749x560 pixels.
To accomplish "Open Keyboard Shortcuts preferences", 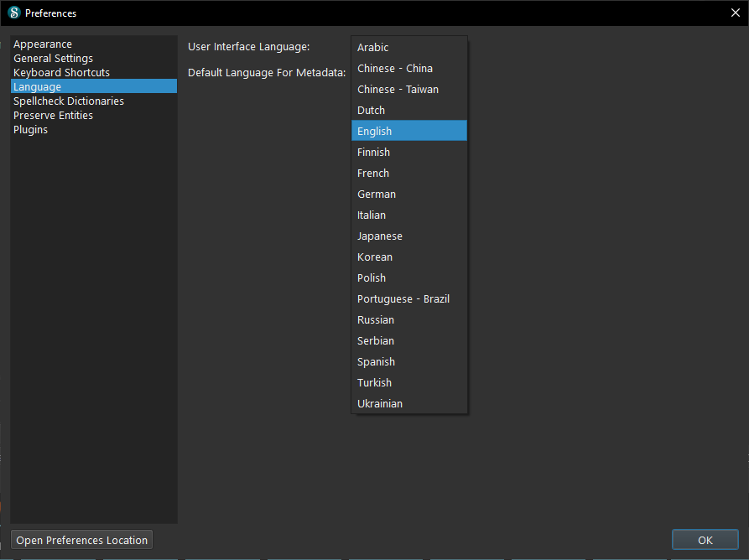I will click(61, 73).
